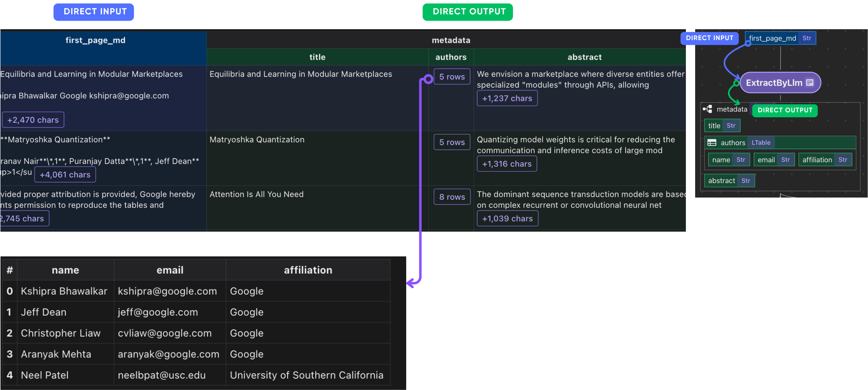The image size is (868, 390).
Task: Click the first_page_md column header
Action: (x=95, y=40)
